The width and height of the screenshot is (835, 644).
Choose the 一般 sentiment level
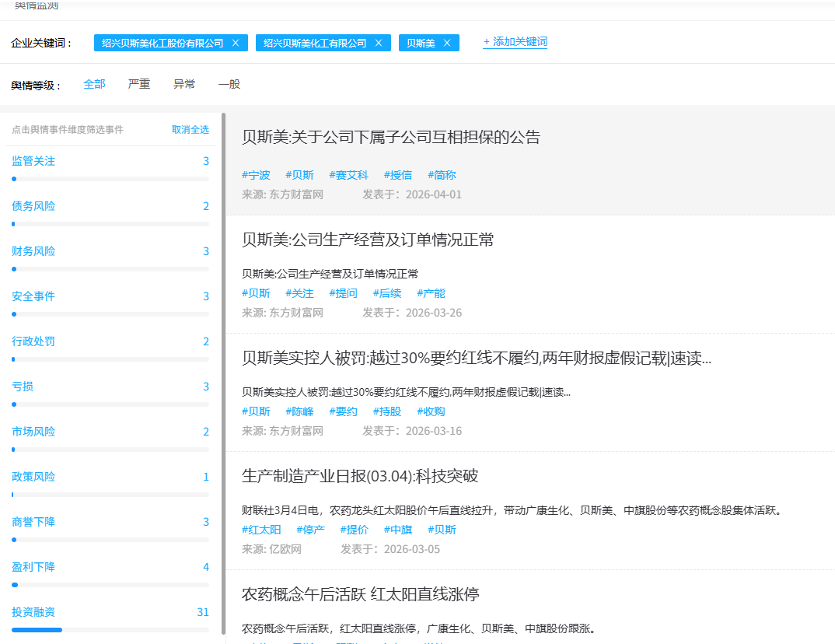[x=229, y=84]
